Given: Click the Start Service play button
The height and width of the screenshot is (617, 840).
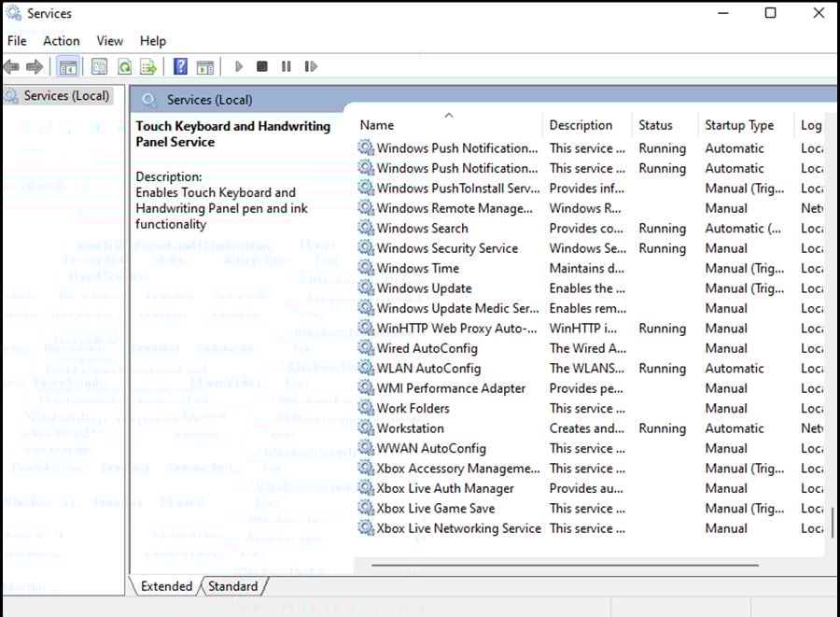Looking at the screenshot, I should pyautogui.click(x=239, y=66).
